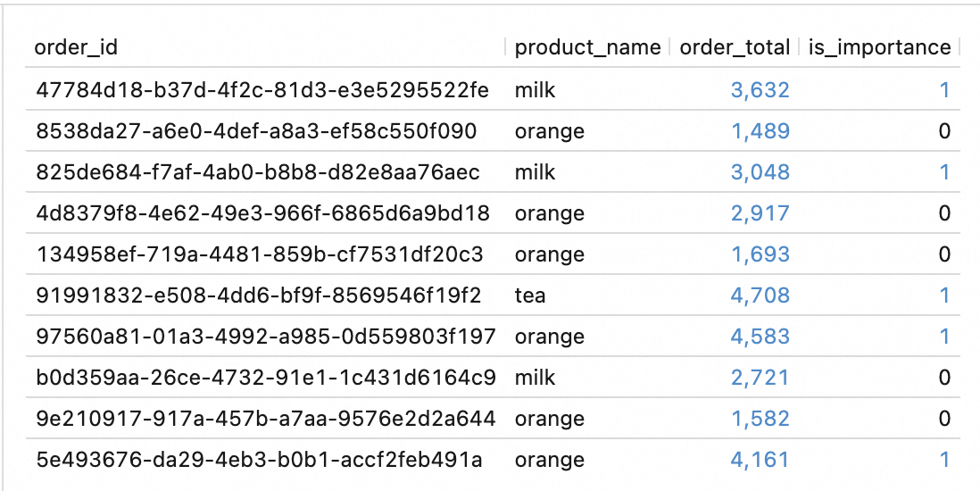Image resolution: width=980 pixels, height=491 pixels.
Task: Select the order_total column header
Action: 735,47
